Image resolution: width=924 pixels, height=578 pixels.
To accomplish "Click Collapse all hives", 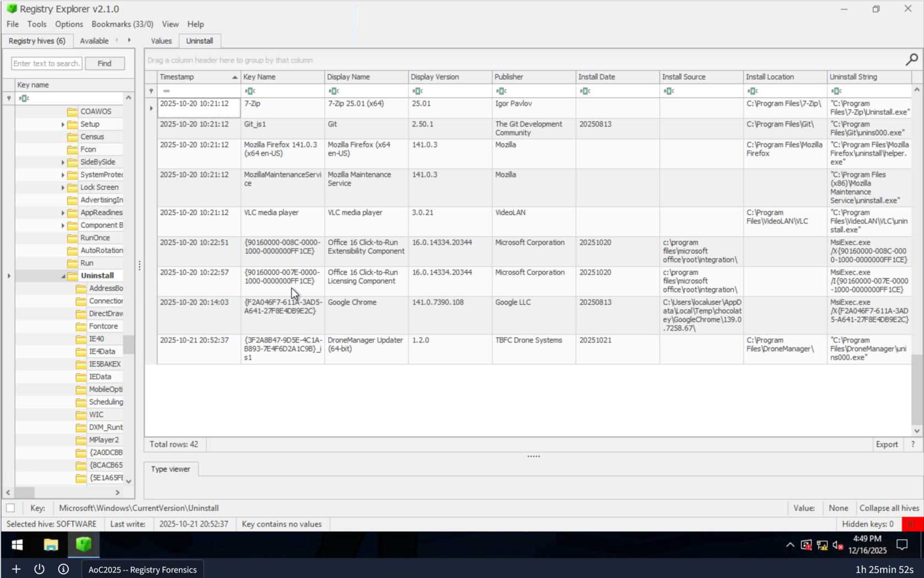I will click(889, 508).
